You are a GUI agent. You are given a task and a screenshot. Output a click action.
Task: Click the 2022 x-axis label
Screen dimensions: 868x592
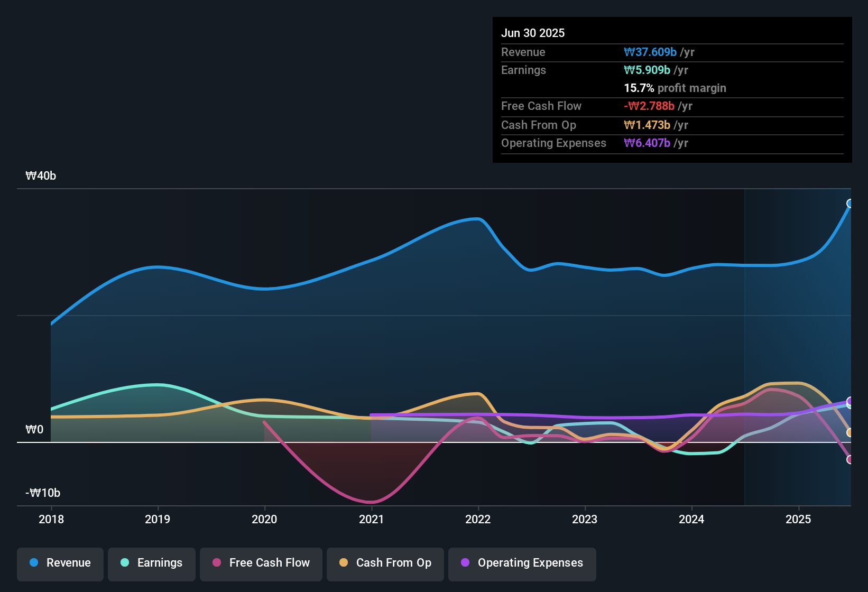pos(478,520)
